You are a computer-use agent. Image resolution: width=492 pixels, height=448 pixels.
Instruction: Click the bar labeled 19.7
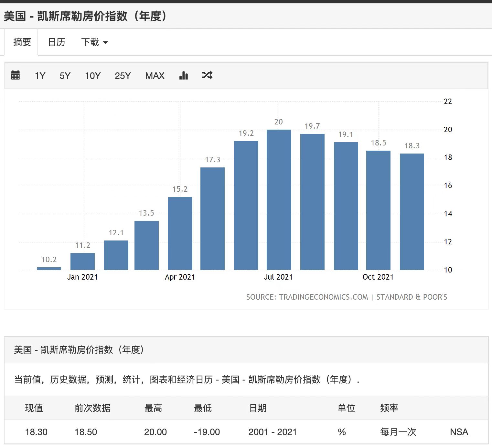pyautogui.click(x=312, y=201)
